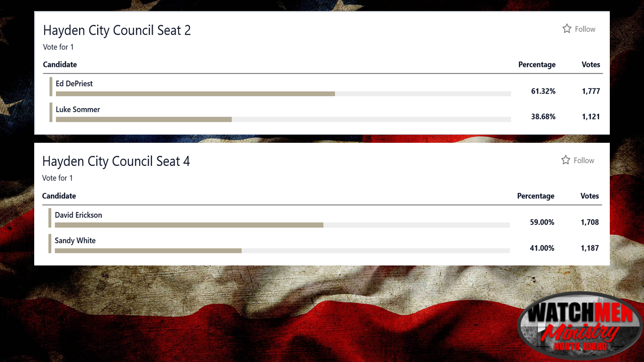644x362 pixels.
Task: Select candidate David Erickson
Action: (x=78, y=215)
